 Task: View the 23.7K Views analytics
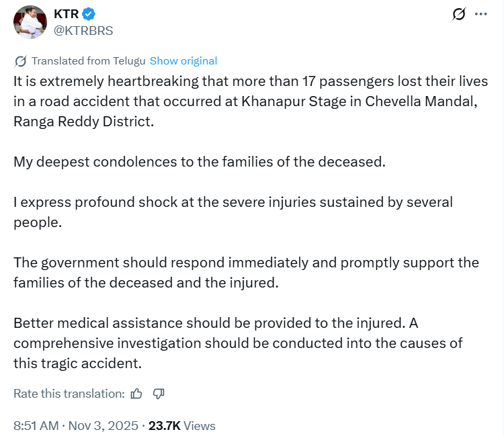pyautogui.click(x=182, y=425)
